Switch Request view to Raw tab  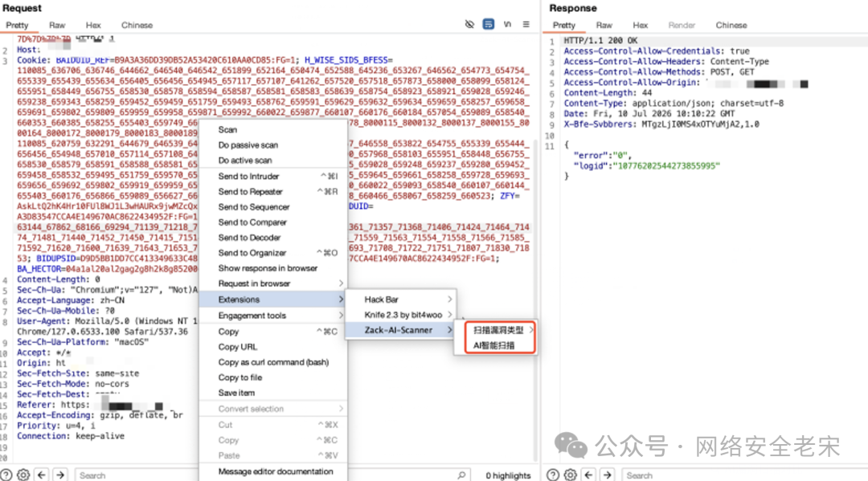[x=57, y=25]
